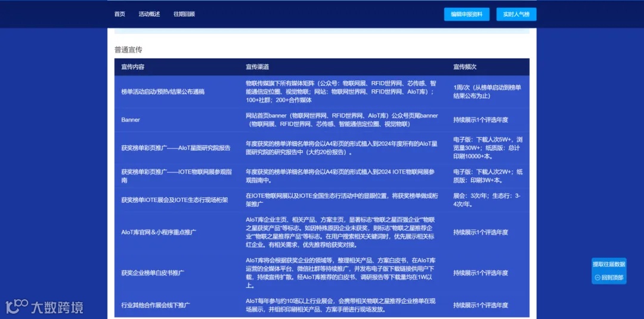Click the 宣传渠道 column header
Screen dimensions: 644x319
tap(257, 67)
